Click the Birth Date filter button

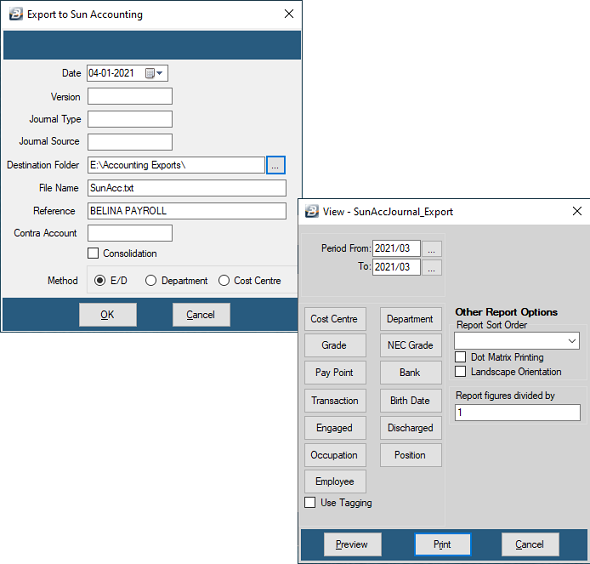pyautogui.click(x=411, y=400)
